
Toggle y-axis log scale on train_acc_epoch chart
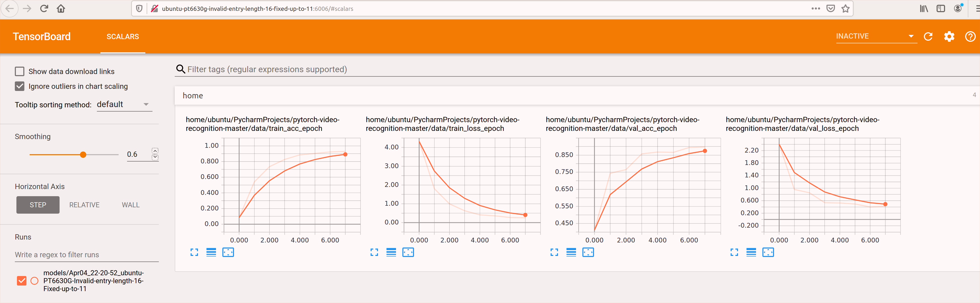[x=211, y=252]
